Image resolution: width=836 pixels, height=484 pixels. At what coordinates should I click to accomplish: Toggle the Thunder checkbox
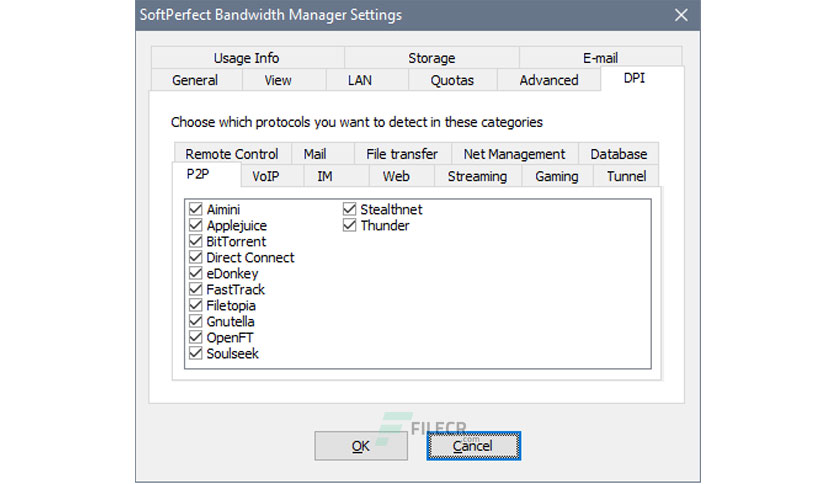tap(349, 225)
